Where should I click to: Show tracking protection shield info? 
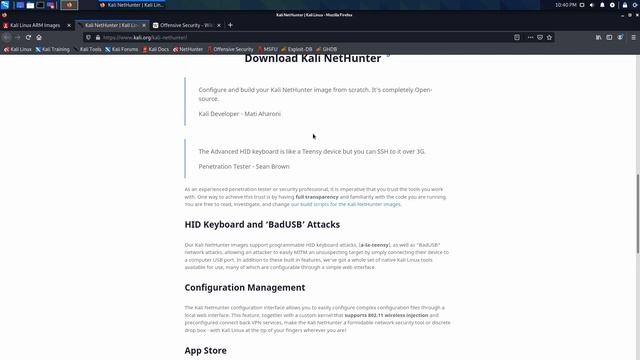(x=88, y=37)
